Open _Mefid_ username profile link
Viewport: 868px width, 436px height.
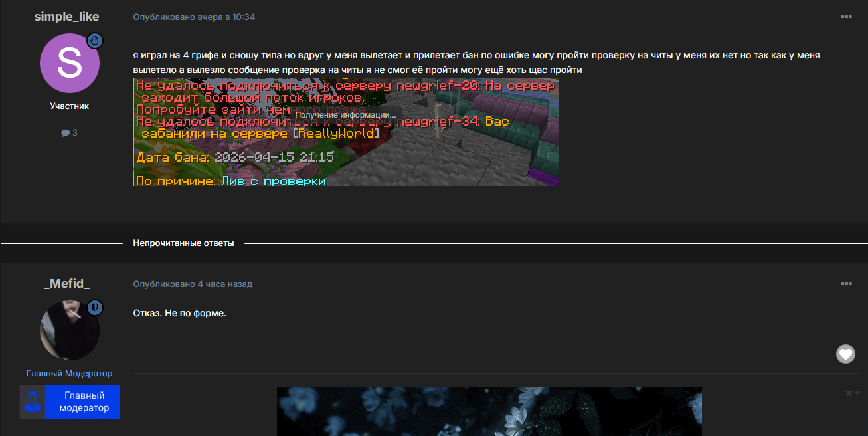tap(66, 284)
